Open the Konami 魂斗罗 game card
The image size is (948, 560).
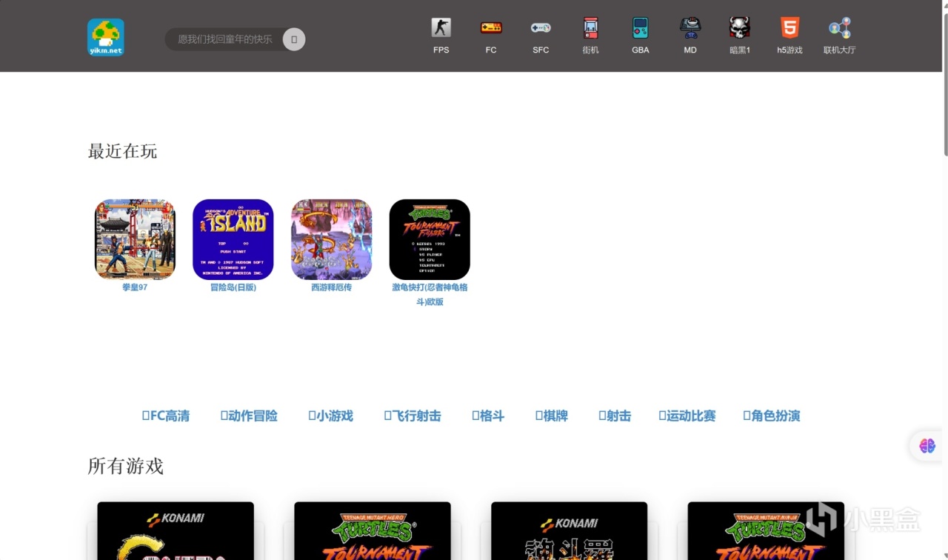(x=569, y=531)
